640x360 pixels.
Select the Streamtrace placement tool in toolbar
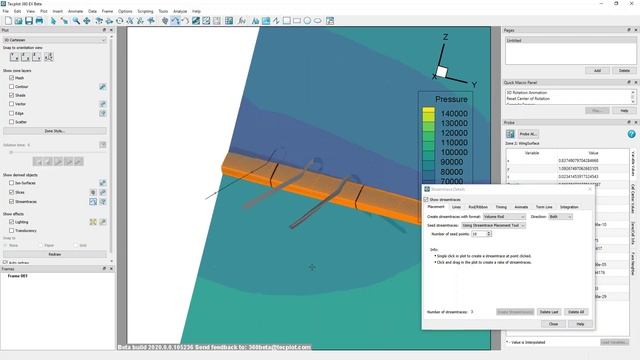(x=175, y=20)
